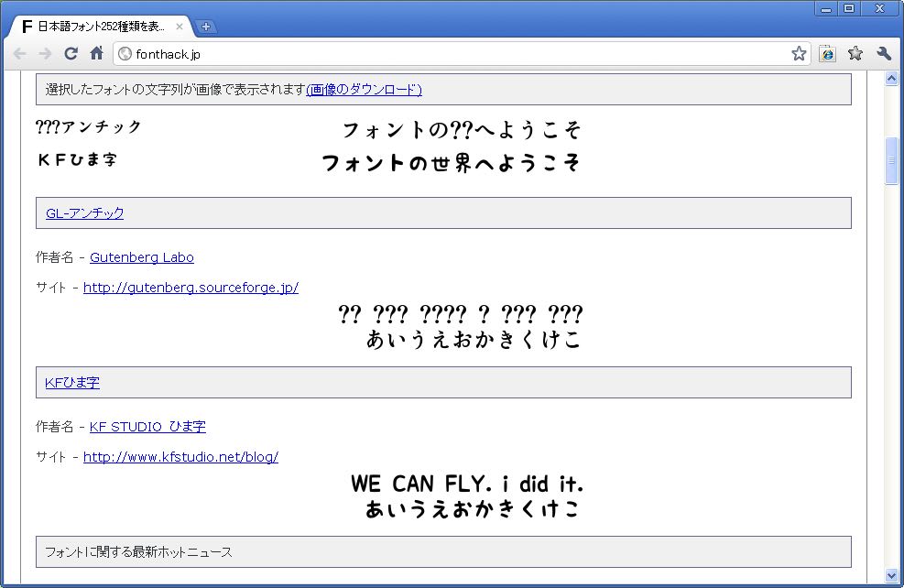Click the scrollbar down arrow

click(x=892, y=575)
